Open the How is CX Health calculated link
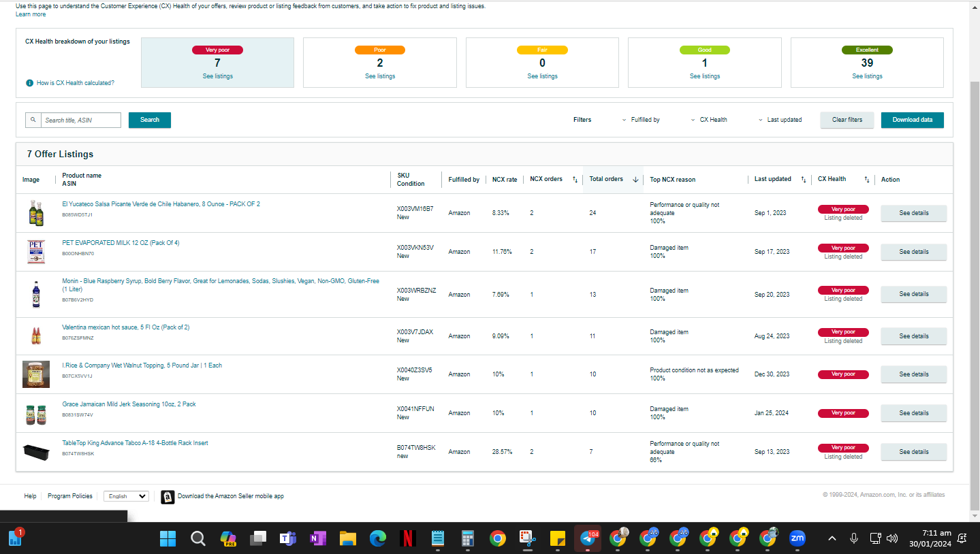980x554 pixels. tap(76, 83)
